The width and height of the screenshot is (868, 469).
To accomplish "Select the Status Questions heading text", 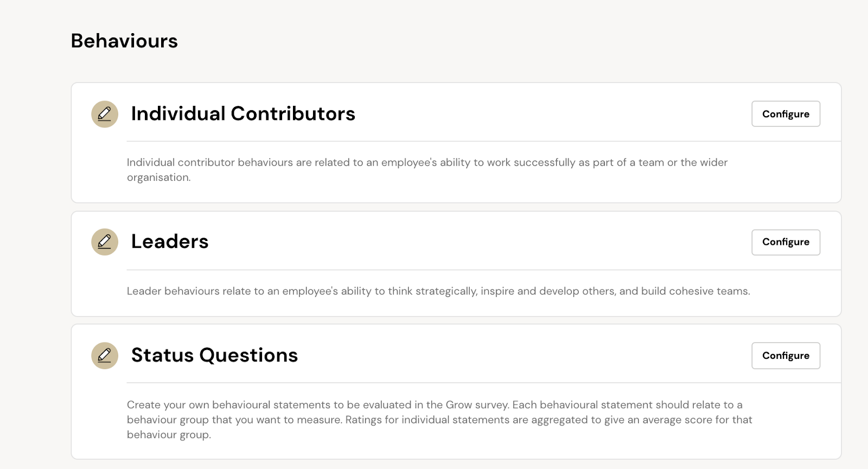I will point(214,355).
